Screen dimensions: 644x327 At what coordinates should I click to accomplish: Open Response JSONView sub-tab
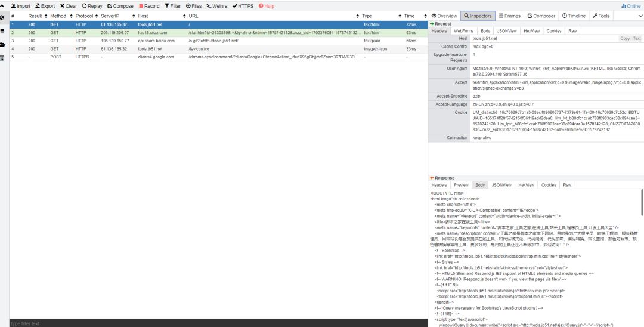(501, 185)
